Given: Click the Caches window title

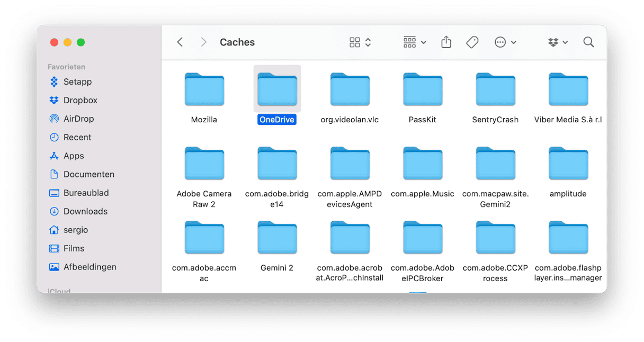Looking at the screenshot, I should pyautogui.click(x=237, y=42).
